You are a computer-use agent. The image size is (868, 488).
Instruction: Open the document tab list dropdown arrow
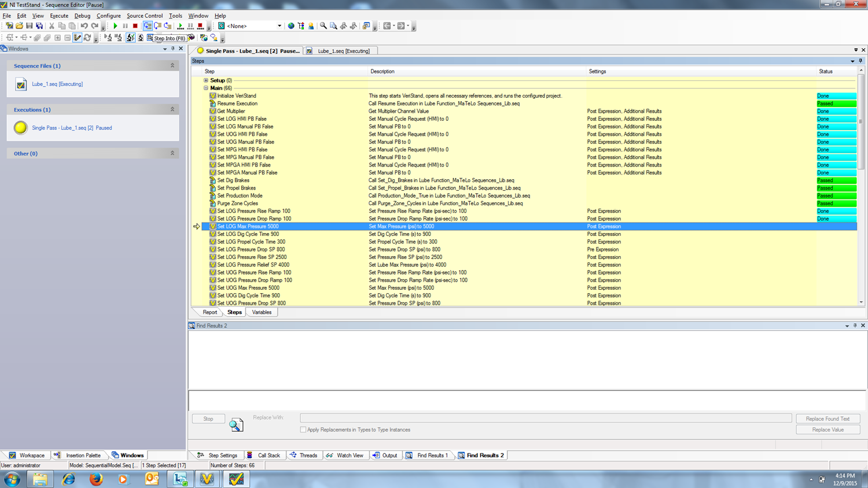click(x=856, y=50)
